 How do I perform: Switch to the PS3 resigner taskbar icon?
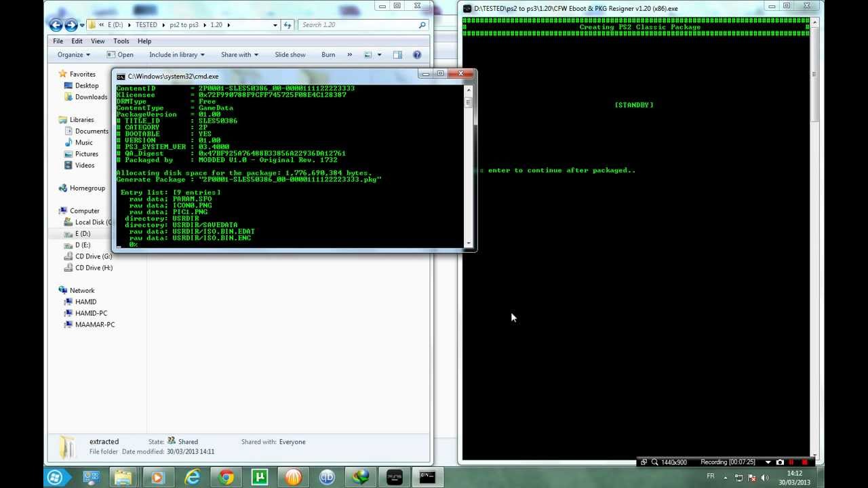394,478
